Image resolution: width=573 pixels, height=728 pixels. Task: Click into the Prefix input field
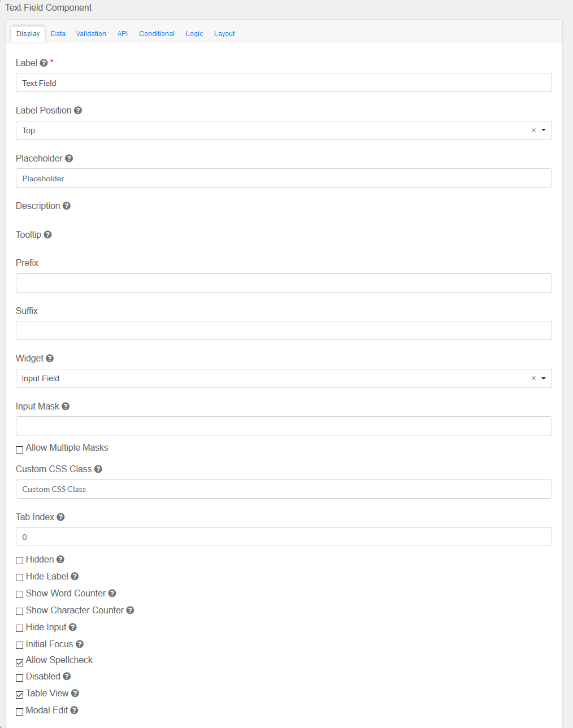coord(284,283)
